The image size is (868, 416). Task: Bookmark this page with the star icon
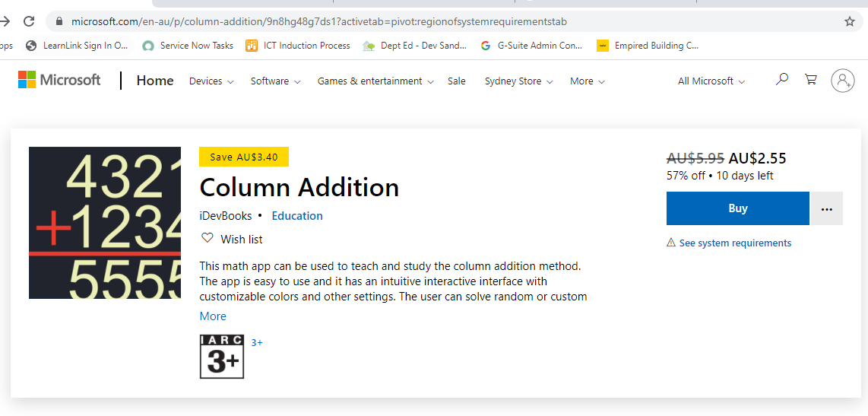pyautogui.click(x=849, y=21)
